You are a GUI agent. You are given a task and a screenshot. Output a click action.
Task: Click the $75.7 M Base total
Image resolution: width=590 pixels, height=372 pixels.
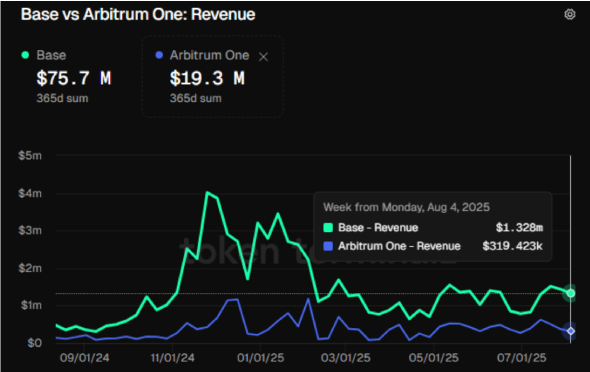tap(74, 79)
